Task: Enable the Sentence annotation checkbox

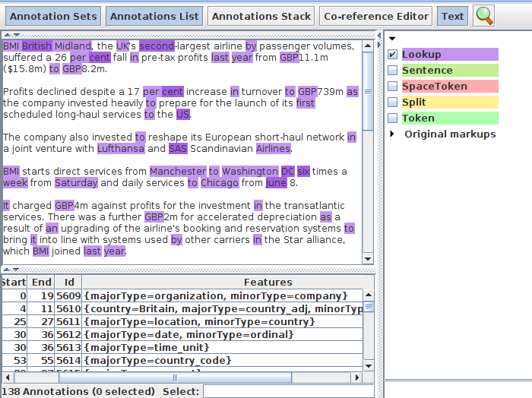Action: [x=392, y=71]
